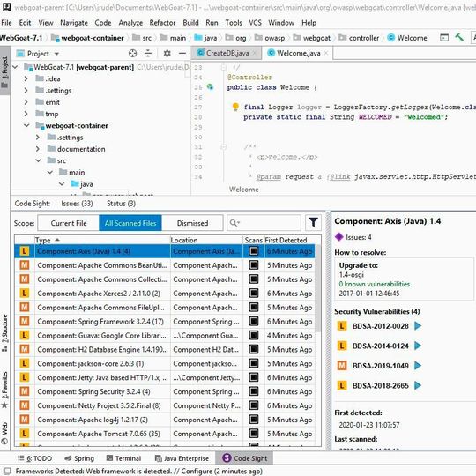Collapse the WebGoat-7.1 root node
476x476 pixels.
pyautogui.click(x=15, y=67)
